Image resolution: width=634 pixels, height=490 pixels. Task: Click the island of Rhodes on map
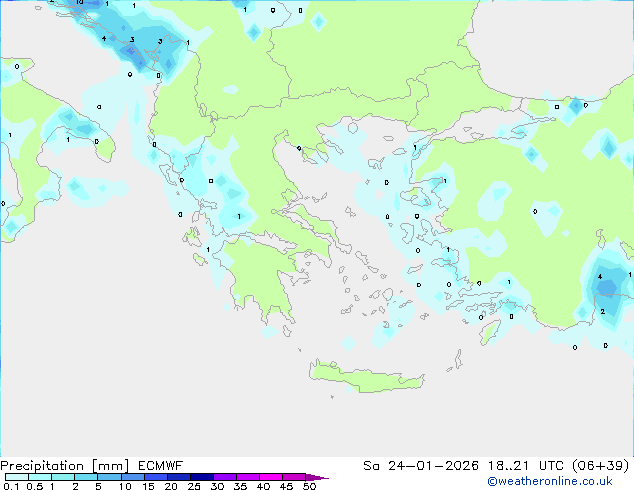490,332
